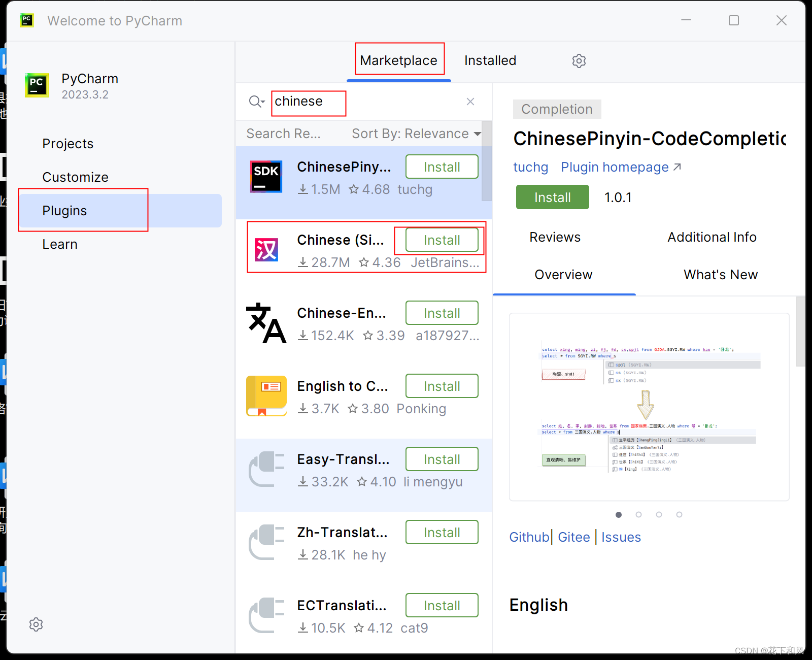This screenshot has height=660, width=812.
Task: Open the plugin screenshot preview image
Action: (x=649, y=407)
